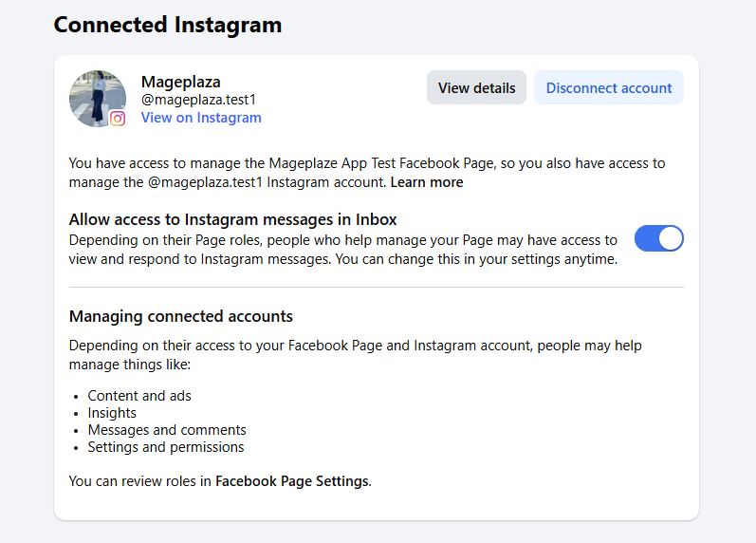This screenshot has height=543, width=756.
Task: Click the Page roles description paragraph
Action: 342,249
